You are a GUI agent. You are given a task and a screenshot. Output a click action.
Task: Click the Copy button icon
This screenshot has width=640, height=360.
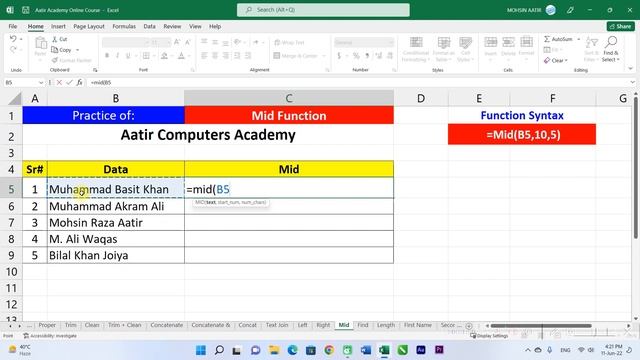pos(55,50)
